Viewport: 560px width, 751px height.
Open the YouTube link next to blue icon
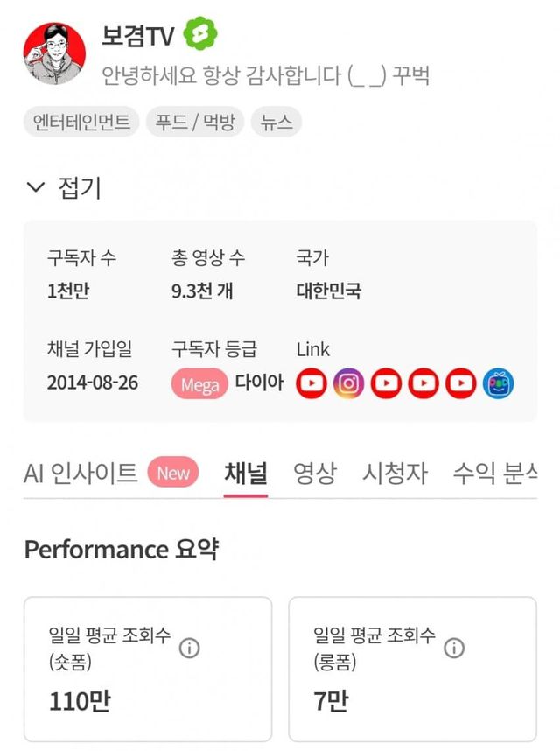[460, 383]
